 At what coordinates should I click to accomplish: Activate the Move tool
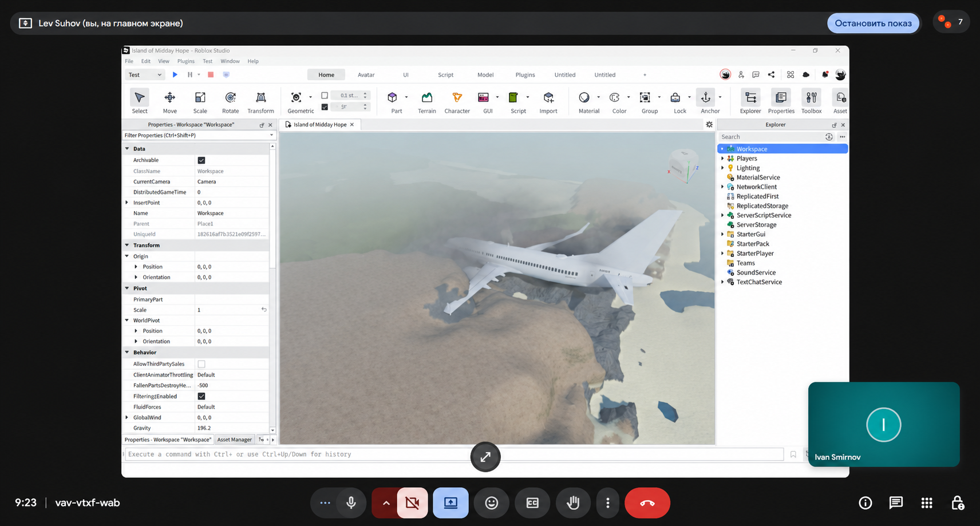pos(169,101)
